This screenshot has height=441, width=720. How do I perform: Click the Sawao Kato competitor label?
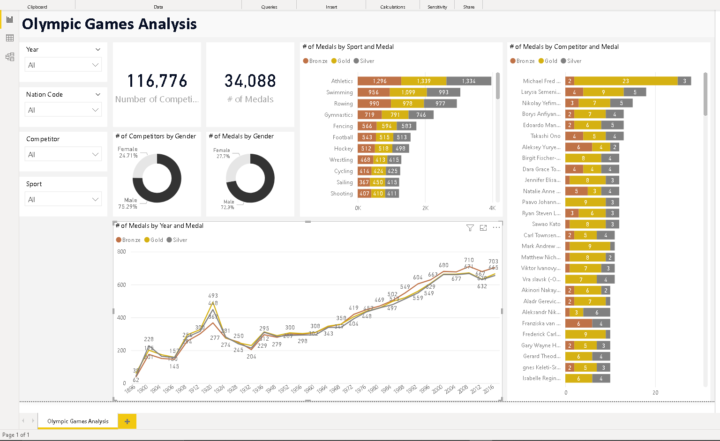tap(546, 224)
